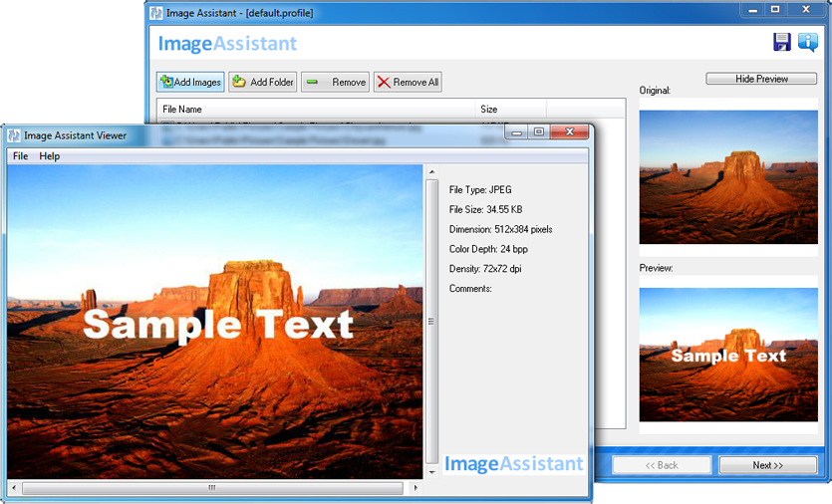Click the Hide Preview button

coord(761,79)
